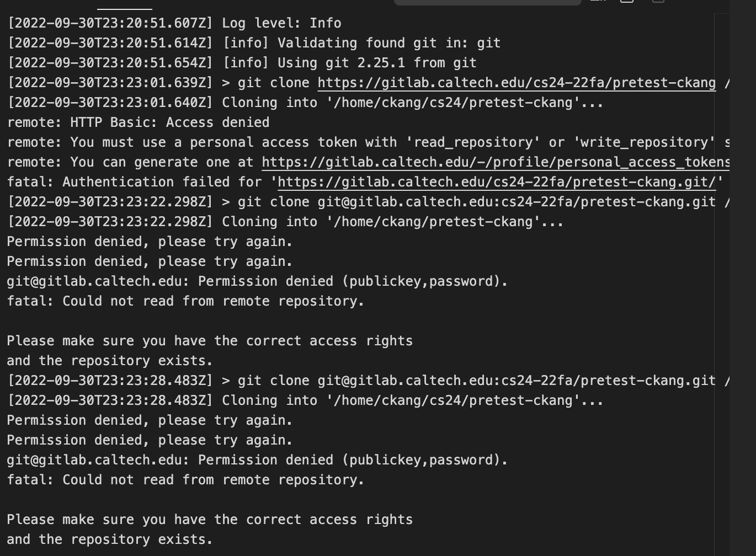Click the first 'Permission denied (publickey,password)' line

point(257,281)
